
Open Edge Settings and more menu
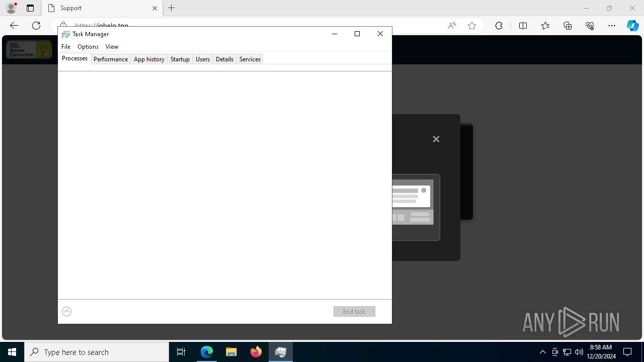(612, 26)
